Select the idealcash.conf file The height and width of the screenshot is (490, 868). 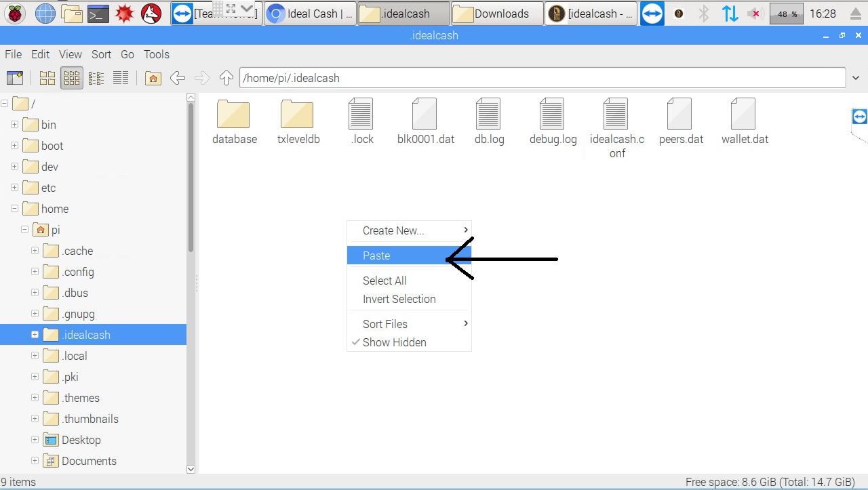click(x=616, y=129)
